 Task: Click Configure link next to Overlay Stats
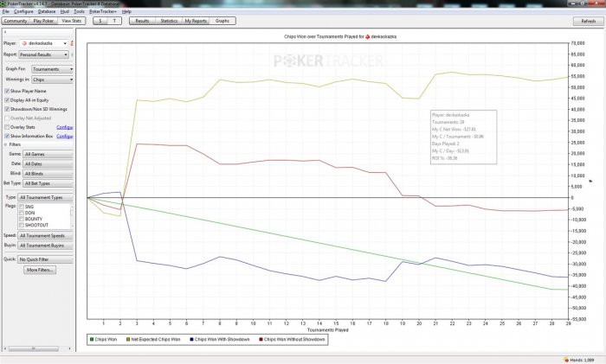[65, 127]
